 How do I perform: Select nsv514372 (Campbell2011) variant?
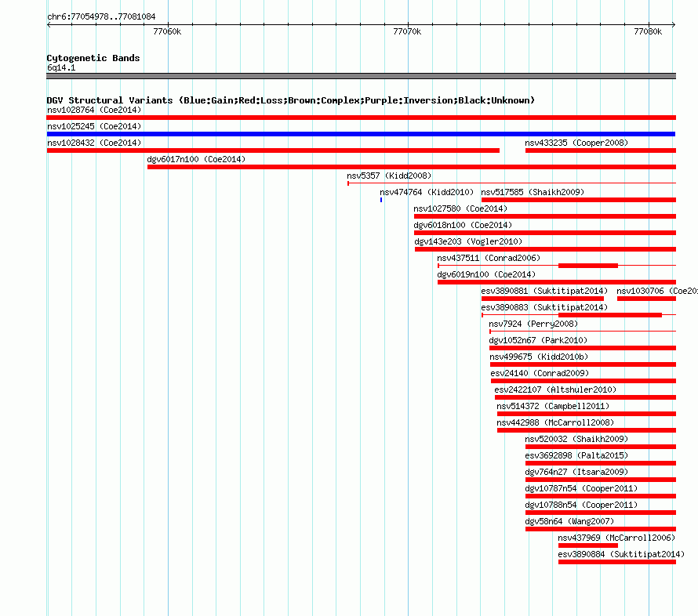click(x=553, y=406)
